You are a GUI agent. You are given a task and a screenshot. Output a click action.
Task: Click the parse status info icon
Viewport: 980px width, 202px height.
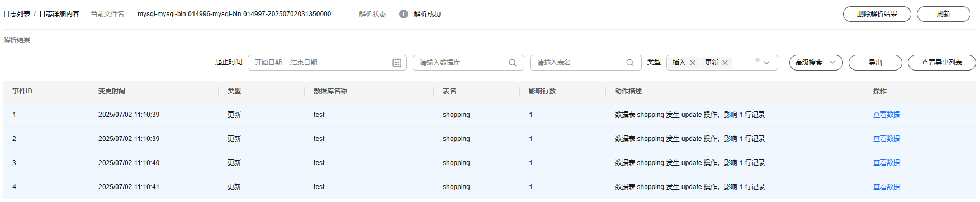(404, 14)
